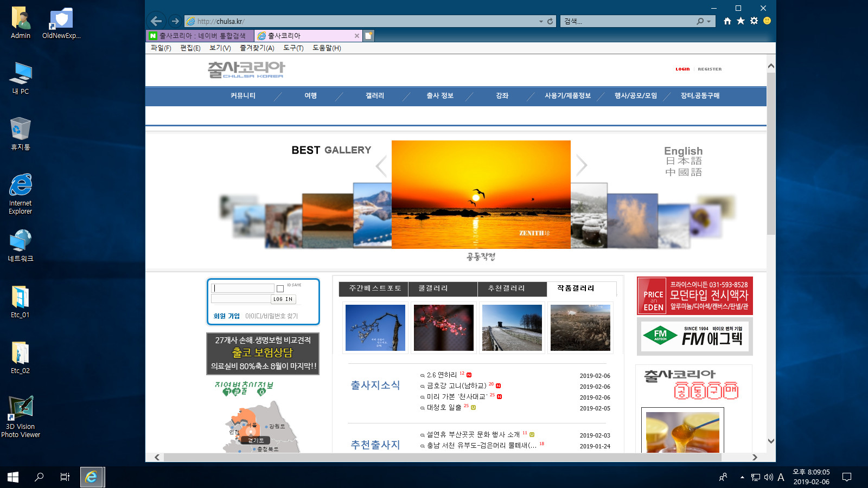Click the LOG IN button
The image size is (868, 488).
click(x=283, y=299)
